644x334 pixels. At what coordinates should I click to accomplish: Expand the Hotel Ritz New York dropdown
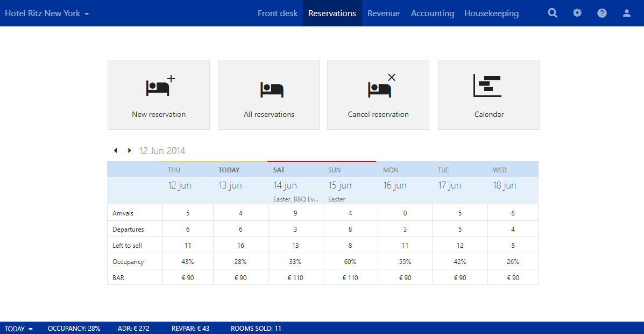pos(47,13)
